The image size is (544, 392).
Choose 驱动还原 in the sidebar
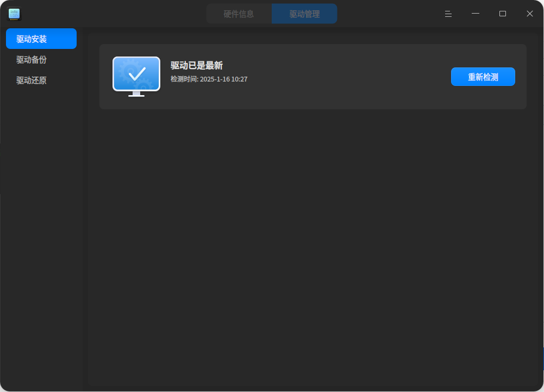41,80
